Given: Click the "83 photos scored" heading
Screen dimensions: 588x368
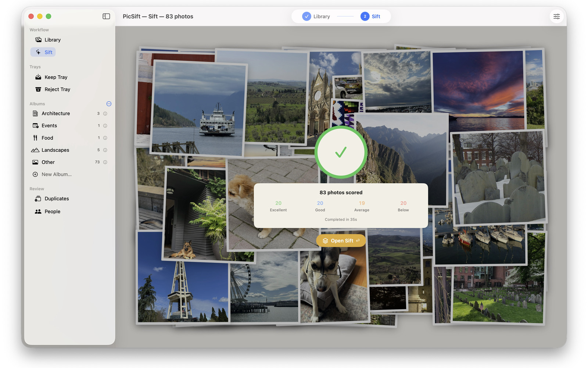Looking at the screenshot, I should tap(341, 192).
